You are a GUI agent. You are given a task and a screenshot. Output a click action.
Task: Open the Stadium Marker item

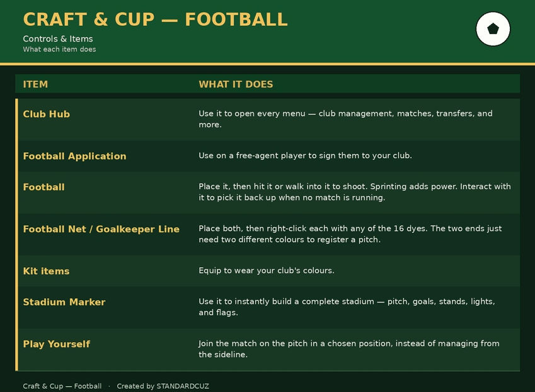(x=64, y=302)
